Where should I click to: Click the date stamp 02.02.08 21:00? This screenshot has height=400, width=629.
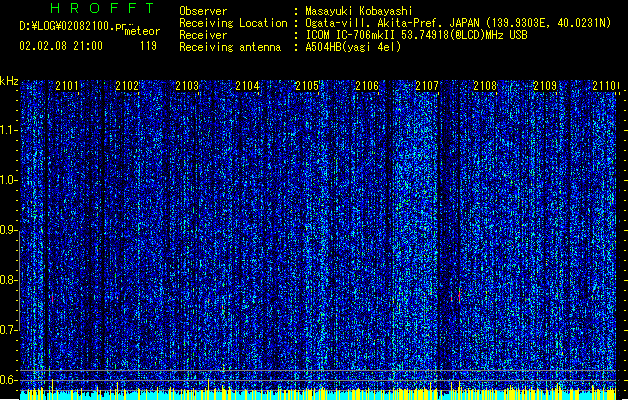click(61, 46)
